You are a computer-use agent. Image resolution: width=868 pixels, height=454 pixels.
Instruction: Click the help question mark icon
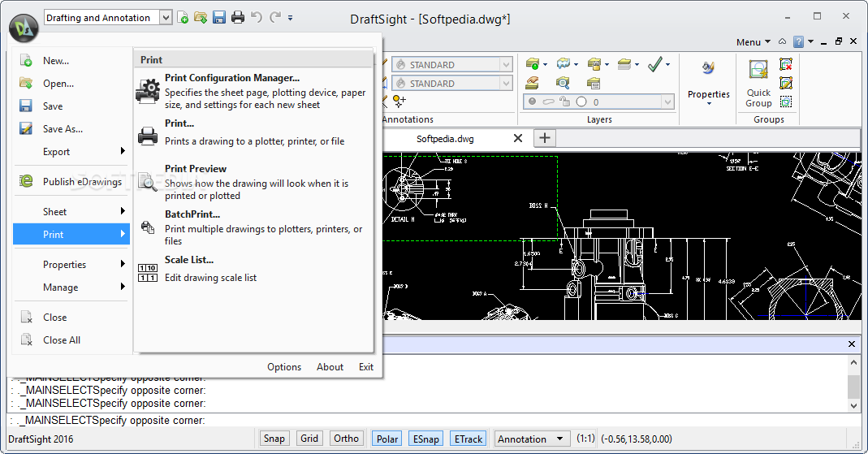tap(798, 42)
